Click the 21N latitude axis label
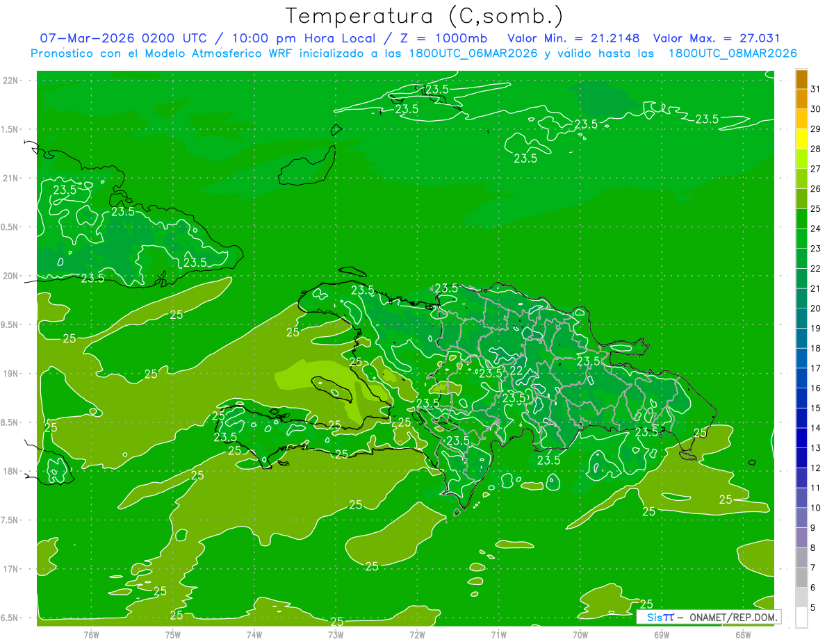 (x=11, y=178)
